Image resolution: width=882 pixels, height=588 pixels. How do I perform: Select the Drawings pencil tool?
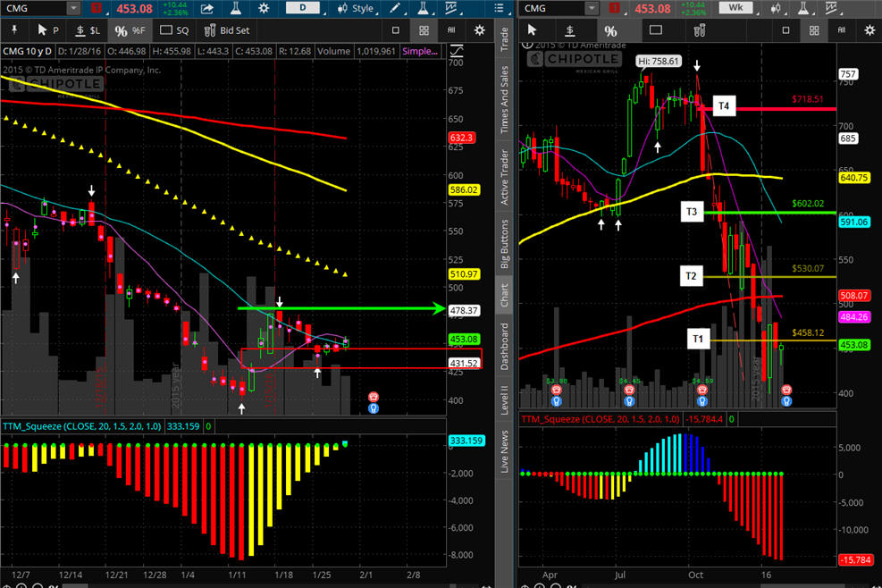point(395,8)
